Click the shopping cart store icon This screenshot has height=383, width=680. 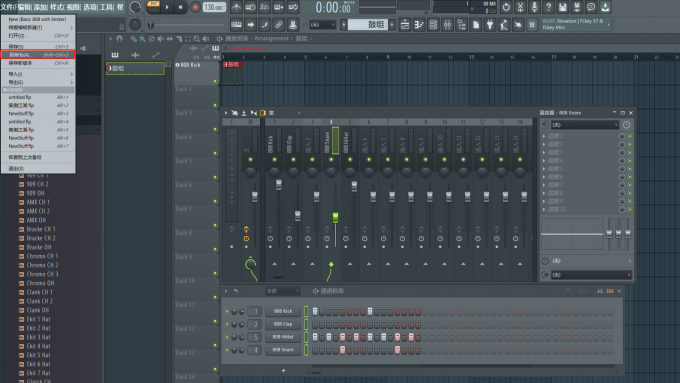(x=532, y=25)
